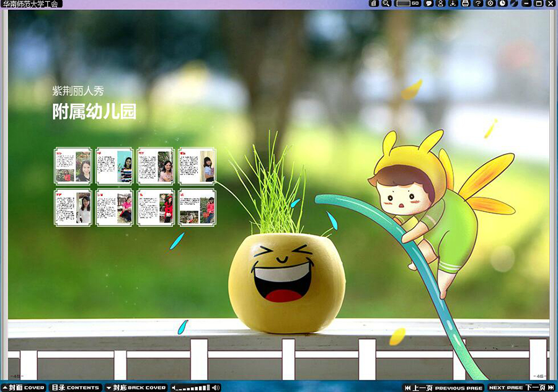Jump to the 封底 BACK COVER
Screen dimensions: 558x392
point(136,388)
